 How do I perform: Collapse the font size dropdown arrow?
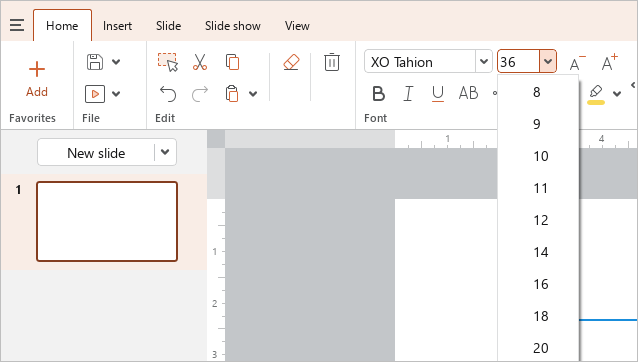click(548, 61)
